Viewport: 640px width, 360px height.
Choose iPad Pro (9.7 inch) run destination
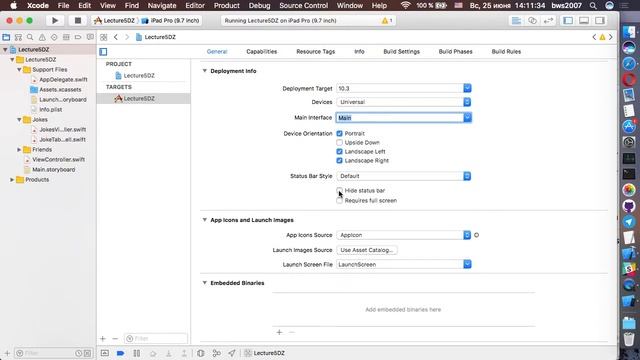click(170, 20)
